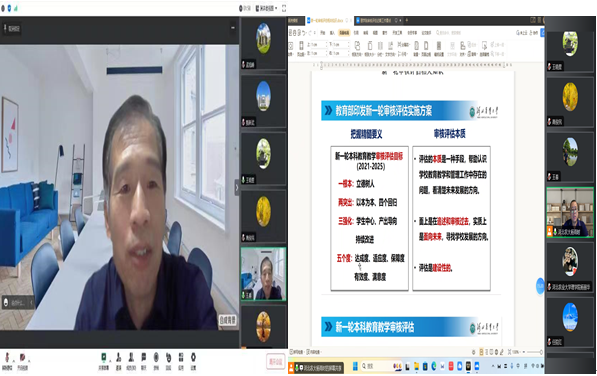Start recording with the record icon
597x376 pixels.
(x=156, y=359)
